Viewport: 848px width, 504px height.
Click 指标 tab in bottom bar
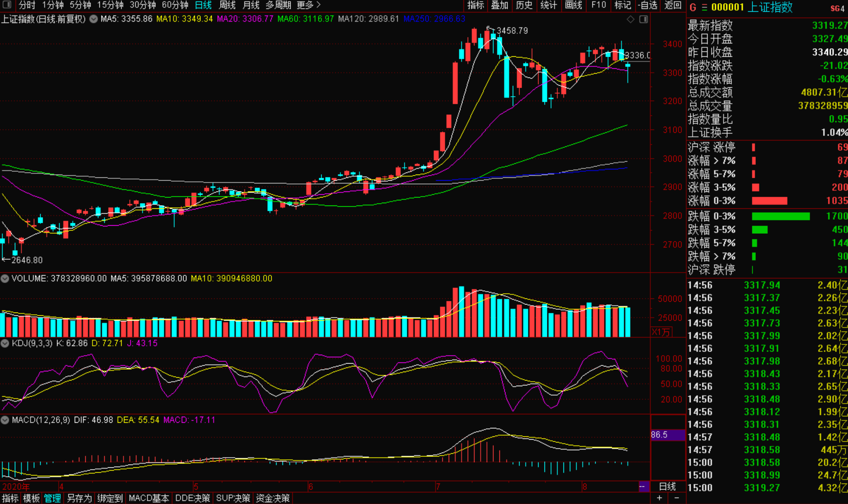[x=10, y=498]
